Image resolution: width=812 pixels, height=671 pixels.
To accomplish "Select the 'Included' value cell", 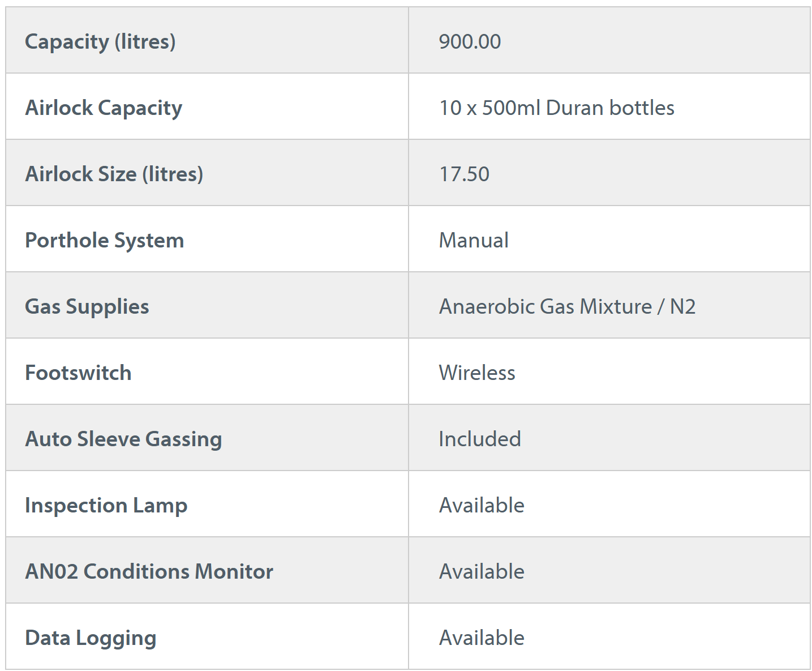I will pos(480,439).
